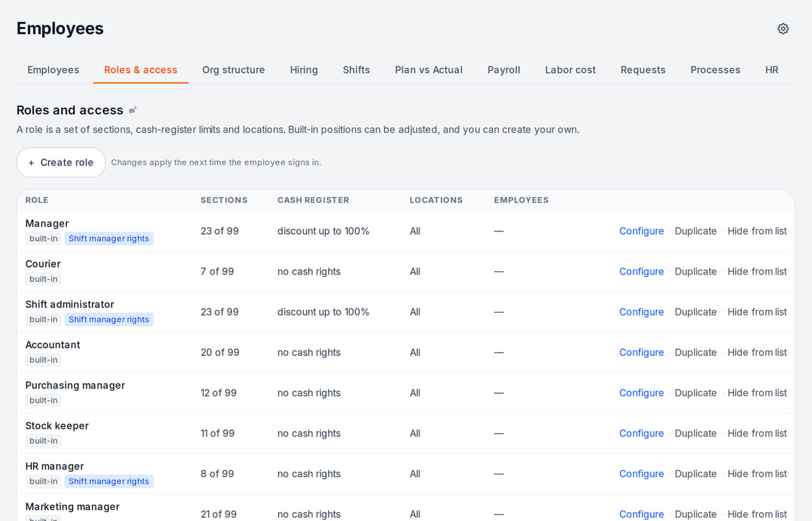Image resolution: width=812 pixels, height=521 pixels.
Task: Open settings via the gear icon
Action: click(x=783, y=28)
